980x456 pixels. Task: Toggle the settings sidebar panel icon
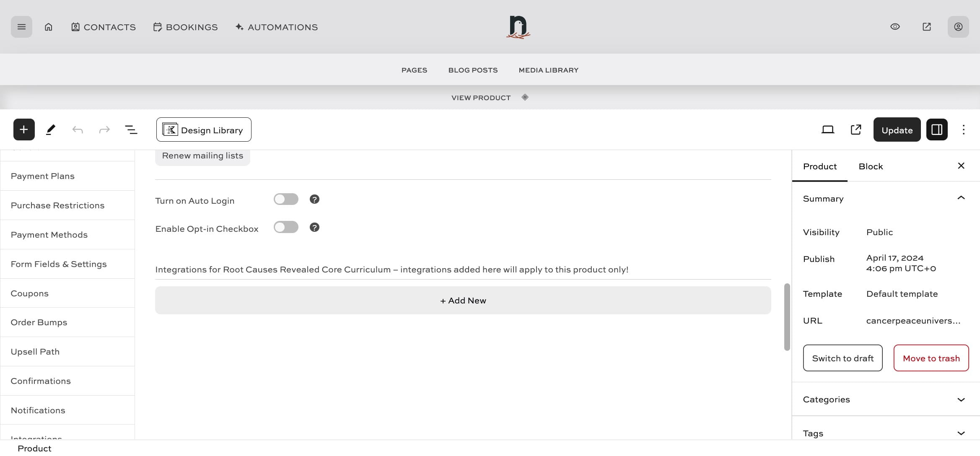point(937,130)
